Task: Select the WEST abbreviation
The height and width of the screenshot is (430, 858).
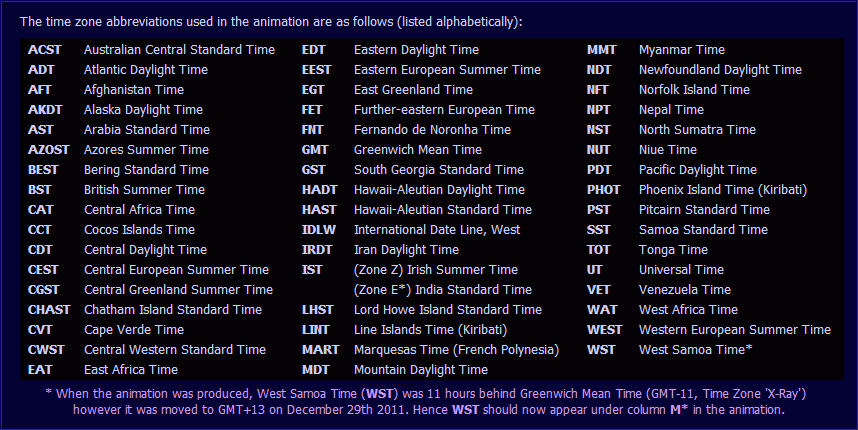Action: pyautogui.click(x=605, y=330)
